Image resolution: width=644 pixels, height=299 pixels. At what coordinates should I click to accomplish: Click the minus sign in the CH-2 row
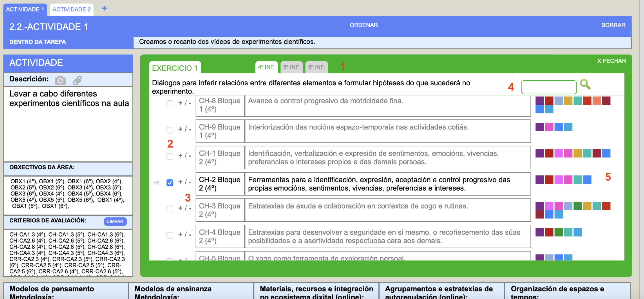pos(190,182)
